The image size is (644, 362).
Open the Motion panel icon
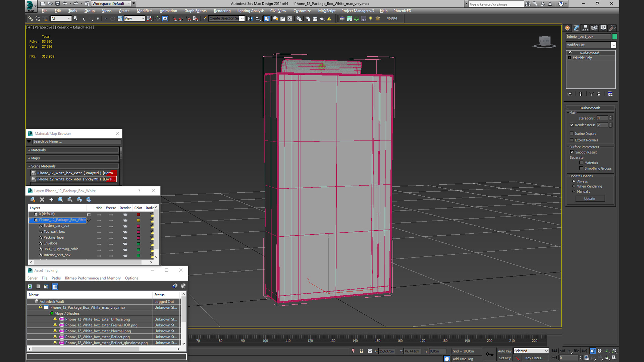click(594, 28)
